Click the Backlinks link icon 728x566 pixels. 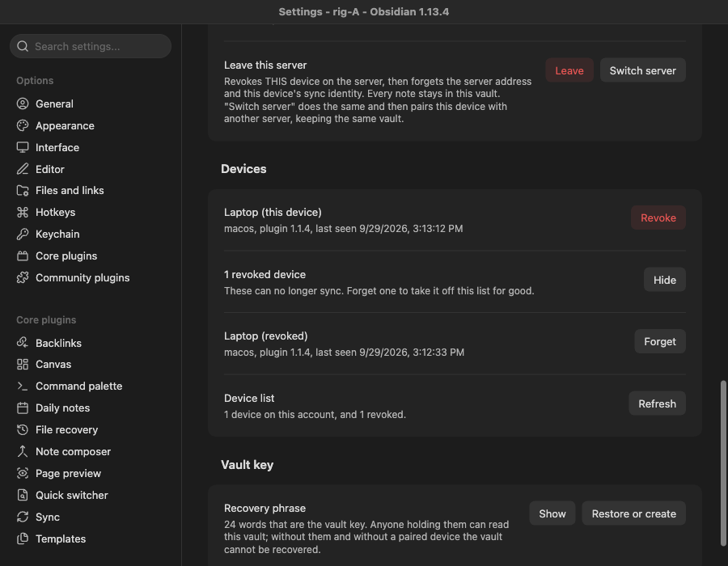tap(23, 342)
